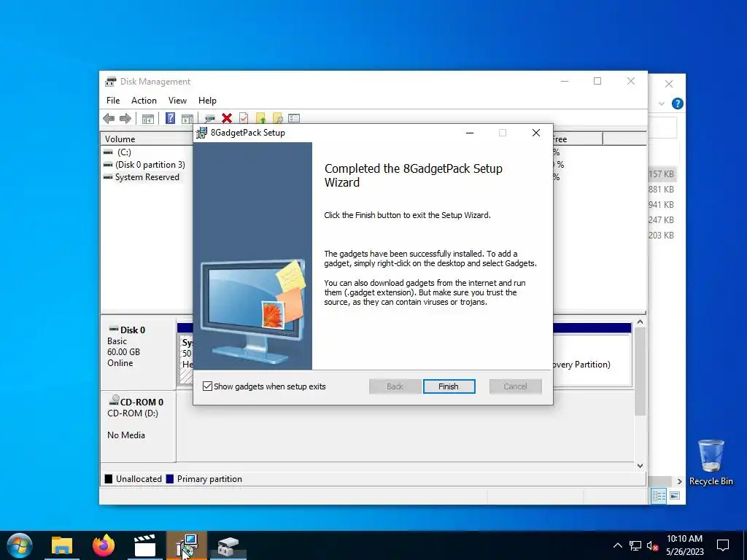Select 941 KB file row in Explorer
Image resolution: width=747 pixels, height=560 pixels.
tap(662, 205)
